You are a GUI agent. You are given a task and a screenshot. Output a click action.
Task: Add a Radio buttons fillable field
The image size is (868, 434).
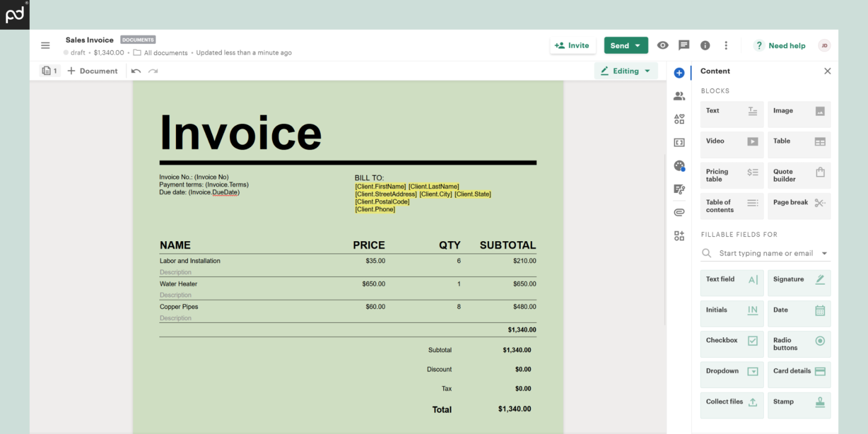coord(799,343)
